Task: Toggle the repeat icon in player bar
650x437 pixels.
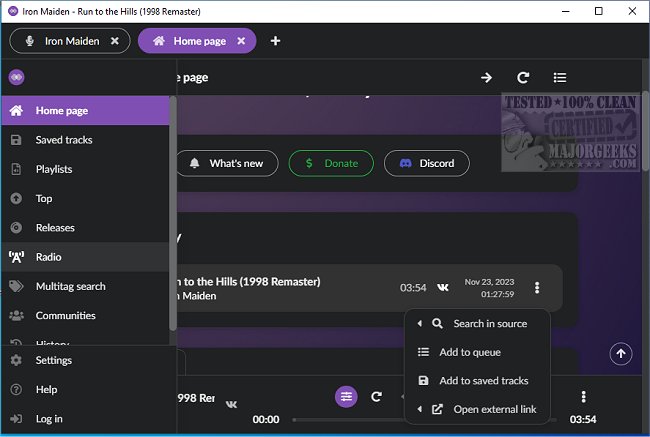Action: [x=376, y=397]
